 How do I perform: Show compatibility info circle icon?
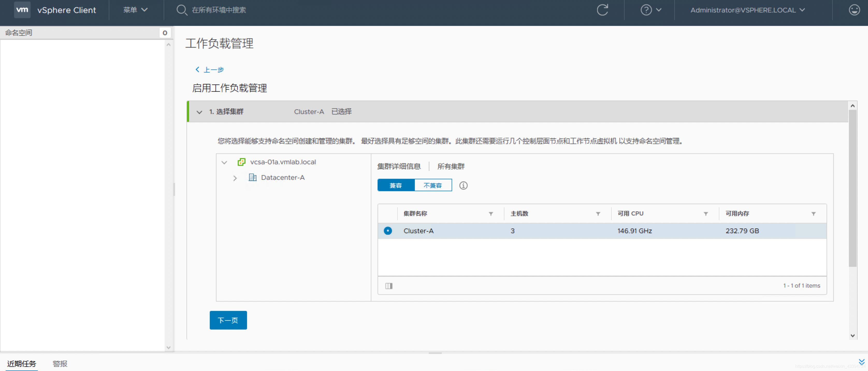463,186
